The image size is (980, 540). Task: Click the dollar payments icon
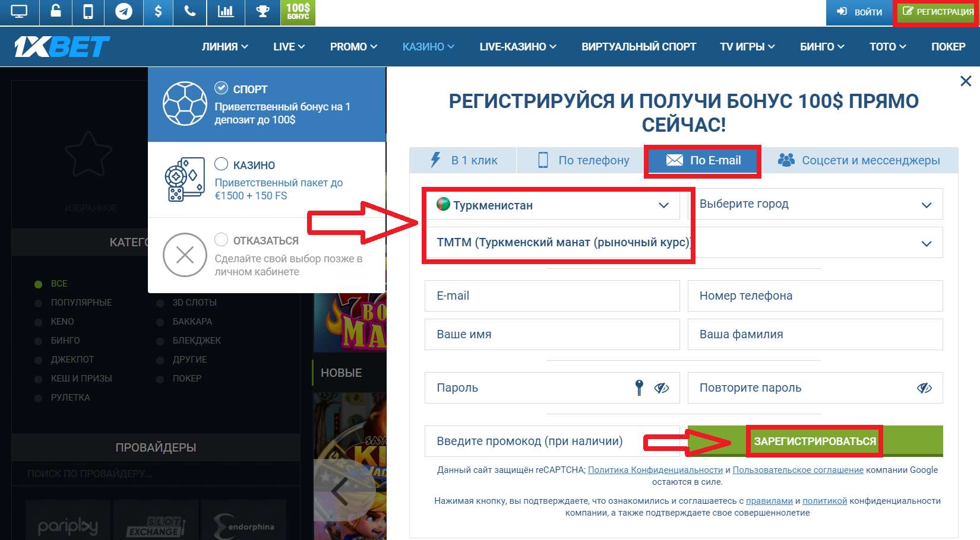158,12
